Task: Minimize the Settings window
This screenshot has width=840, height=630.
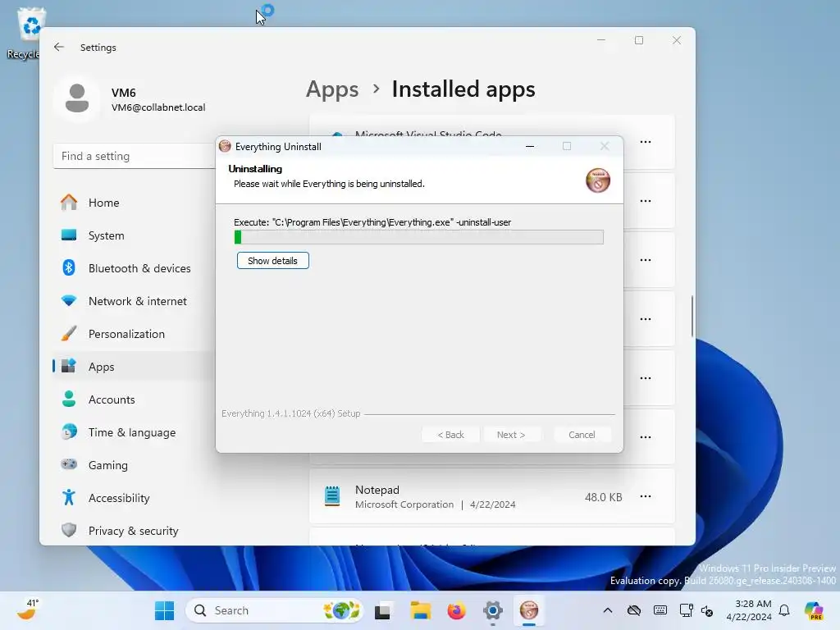Action: [x=601, y=40]
